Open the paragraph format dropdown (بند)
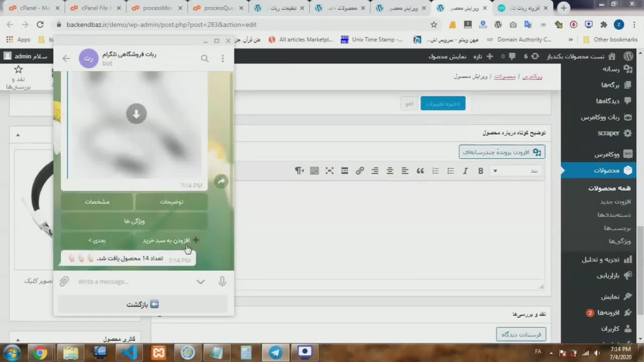 tap(516, 171)
